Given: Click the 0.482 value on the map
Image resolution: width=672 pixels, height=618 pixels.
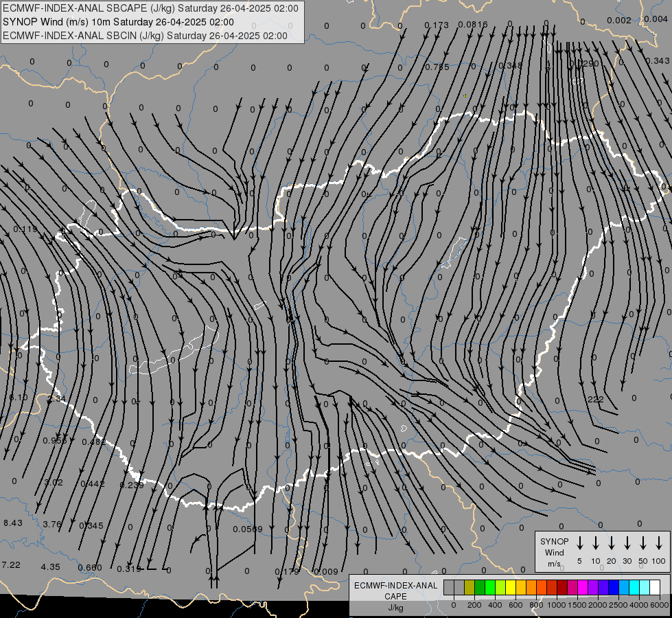Looking at the screenshot, I should point(93,442).
